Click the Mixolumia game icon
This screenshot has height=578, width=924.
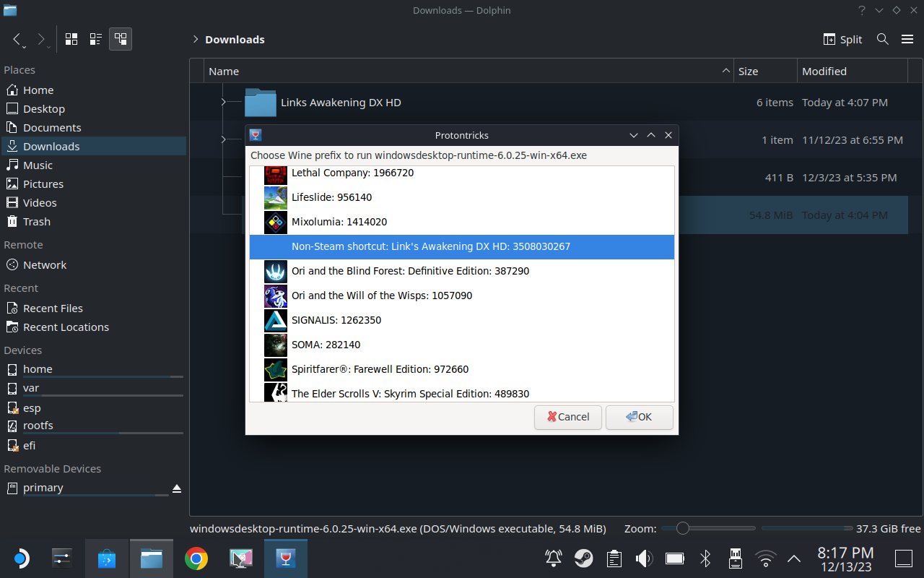(x=276, y=222)
